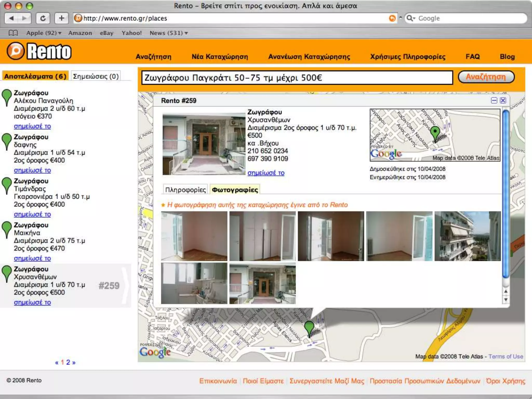Go to results page 2

pyautogui.click(x=68, y=362)
